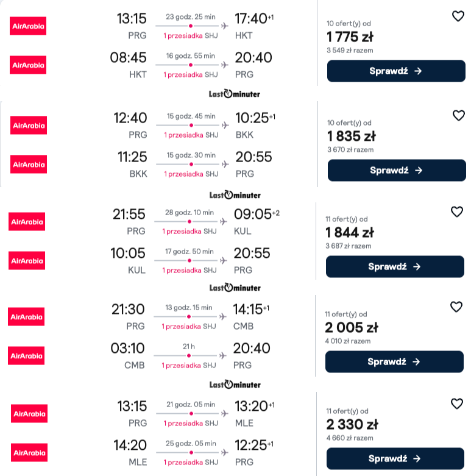Click AirArabia logo on BKK to PRG flight
Screen dimensions: 471x476
coord(29,164)
